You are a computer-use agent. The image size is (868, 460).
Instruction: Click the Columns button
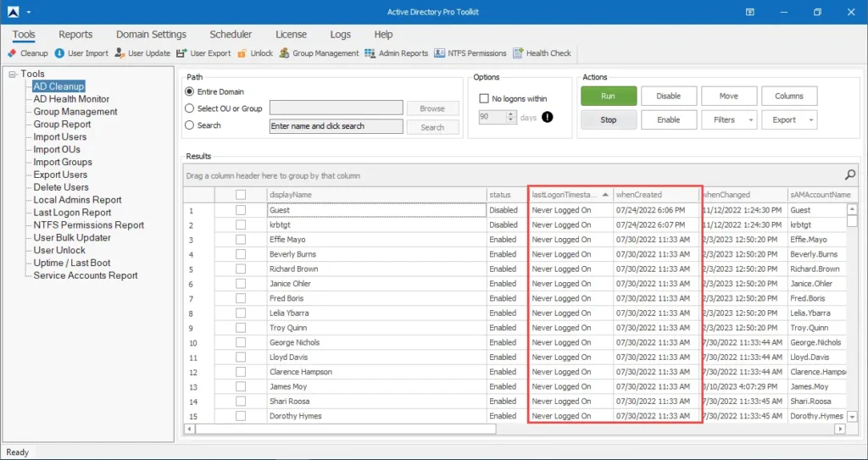click(x=789, y=97)
